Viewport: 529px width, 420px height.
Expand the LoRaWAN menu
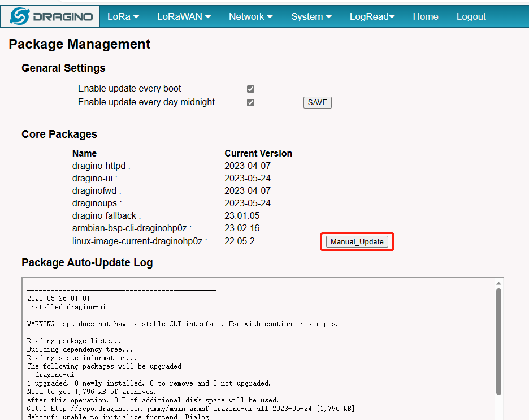184,16
